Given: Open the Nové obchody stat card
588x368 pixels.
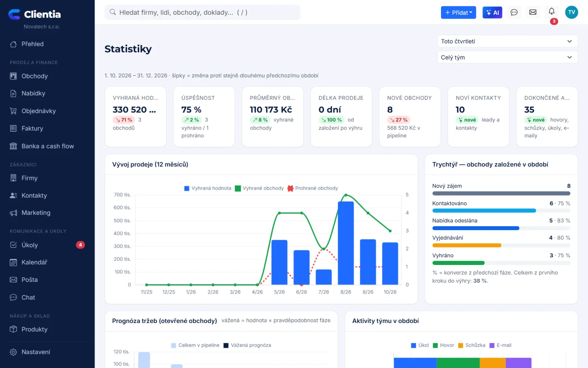Looking at the screenshot, I should click(409, 117).
